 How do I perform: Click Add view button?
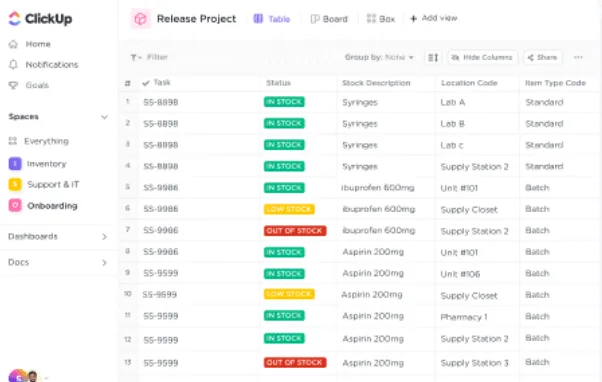click(433, 18)
